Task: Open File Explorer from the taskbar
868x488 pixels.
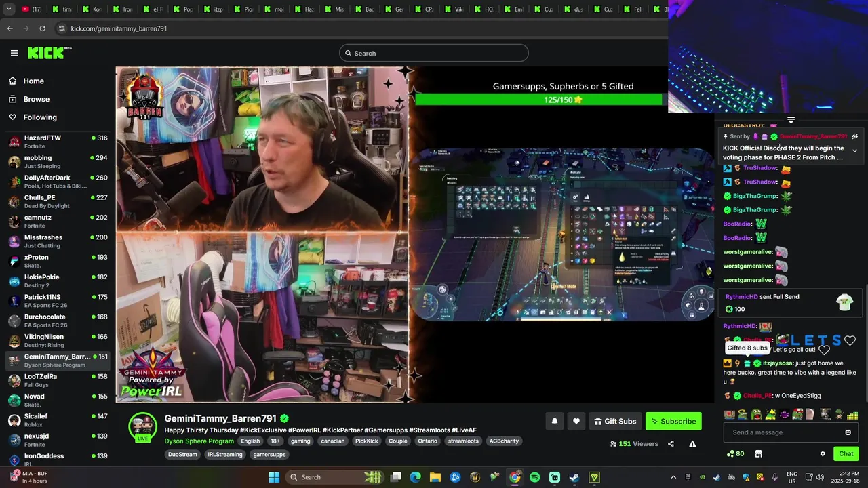Action: pos(435,477)
